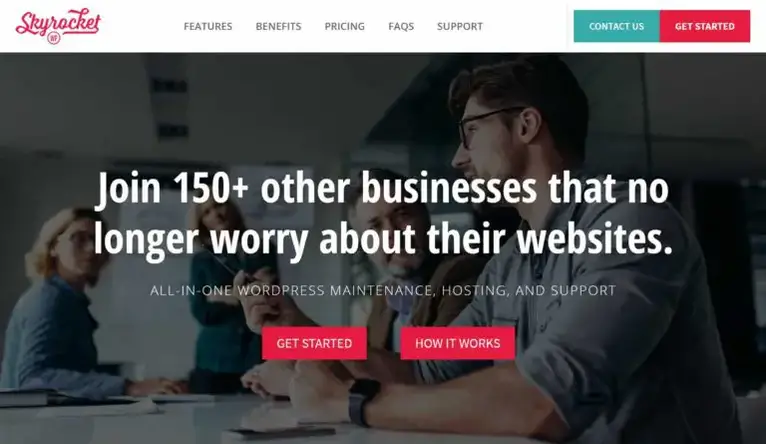The image size is (766, 444).
Task: Open the Support navigation link
Action: 460,26
